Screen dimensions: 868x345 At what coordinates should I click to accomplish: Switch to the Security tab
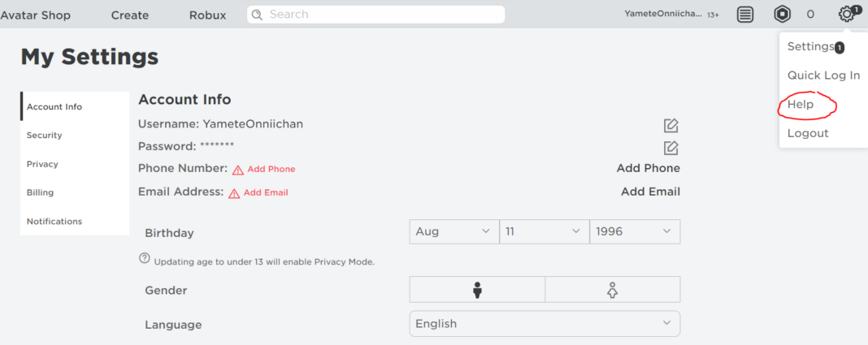[x=45, y=136]
